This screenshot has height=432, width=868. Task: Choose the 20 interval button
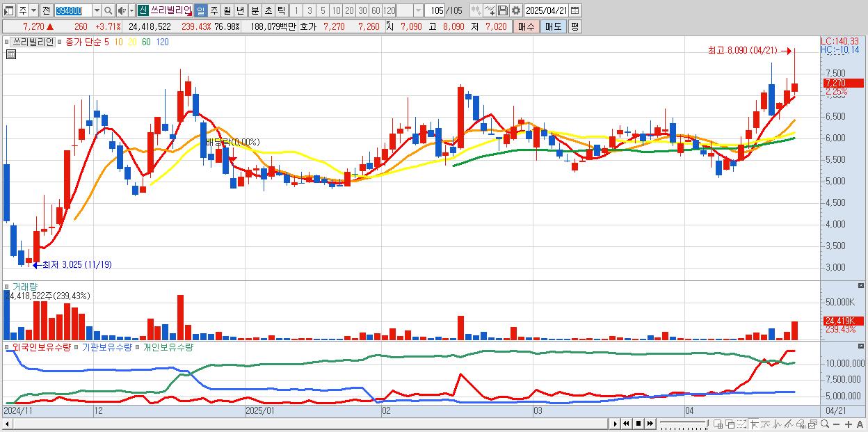[349, 10]
